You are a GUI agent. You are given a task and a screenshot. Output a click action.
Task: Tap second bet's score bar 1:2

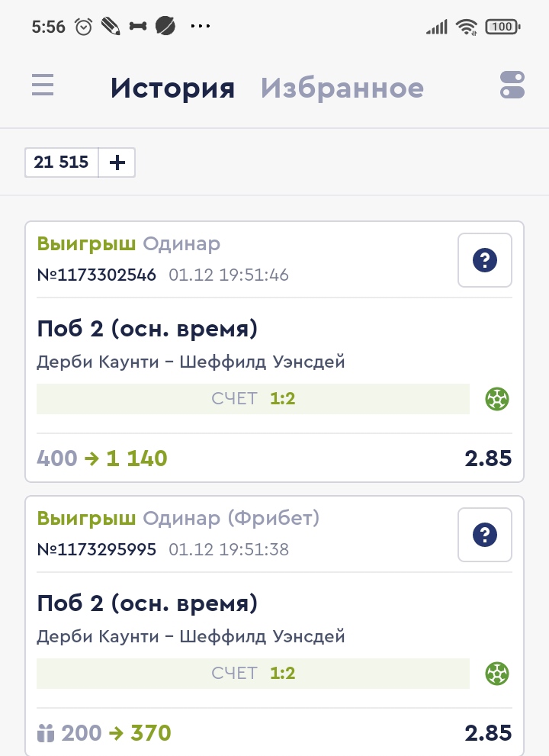253,673
